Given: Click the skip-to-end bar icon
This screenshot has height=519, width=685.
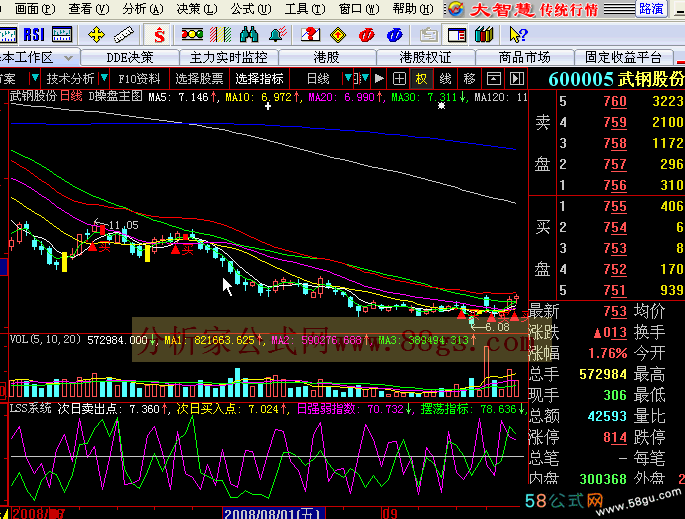Looking at the screenshot, I should click(517, 79).
